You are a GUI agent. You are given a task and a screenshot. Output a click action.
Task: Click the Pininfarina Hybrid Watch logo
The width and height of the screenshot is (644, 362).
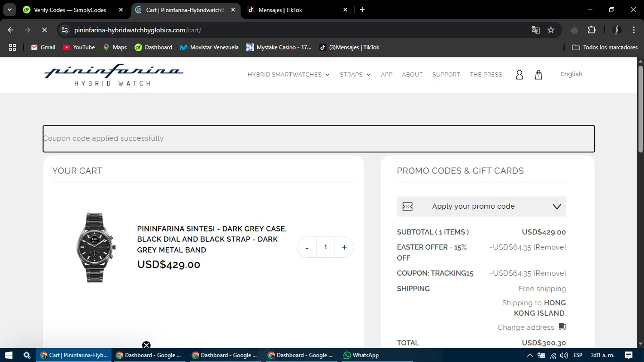tap(114, 75)
